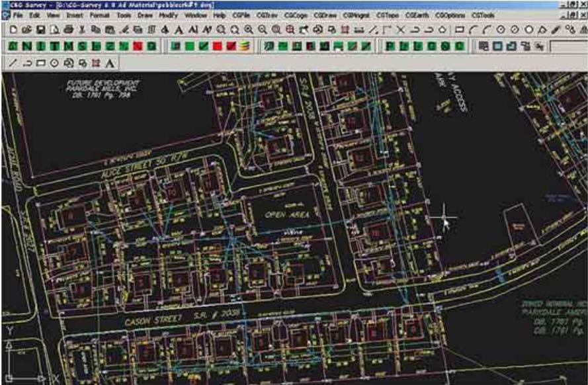Click the New file icon
This screenshot has width=588, height=385.
pos(13,30)
